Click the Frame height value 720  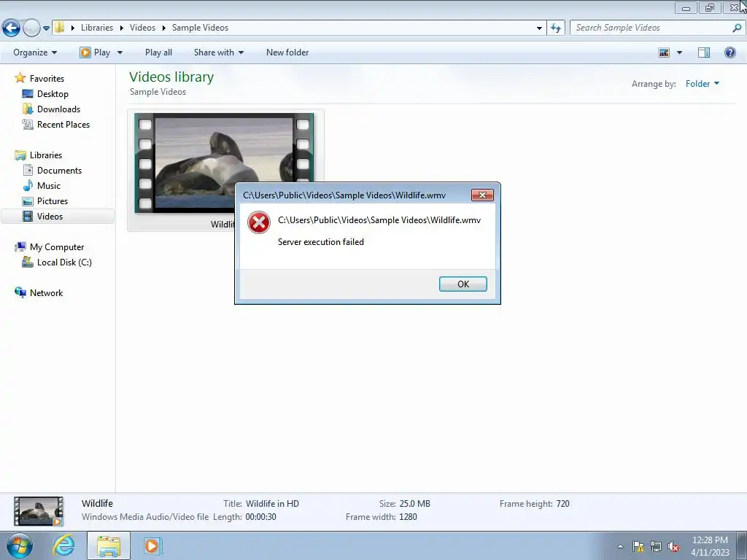click(x=562, y=503)
